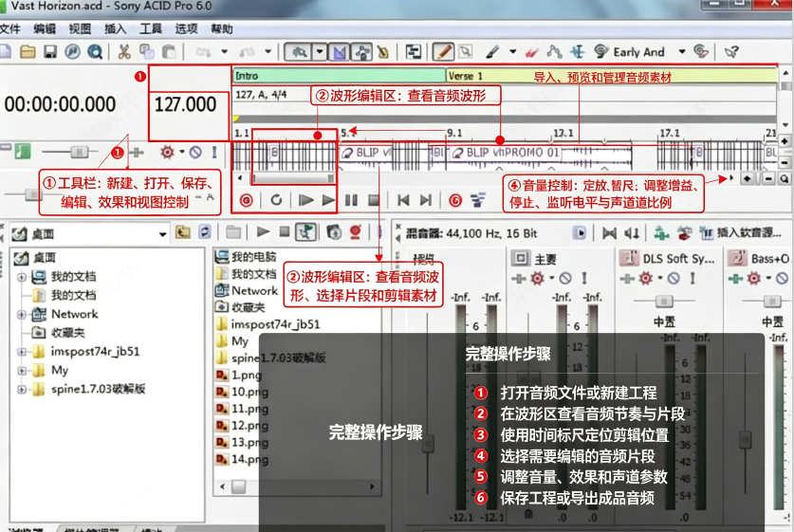This screenshot has width=794, height=532.
Task: Refresh the Explorer file view
Action: pos(205,232)
